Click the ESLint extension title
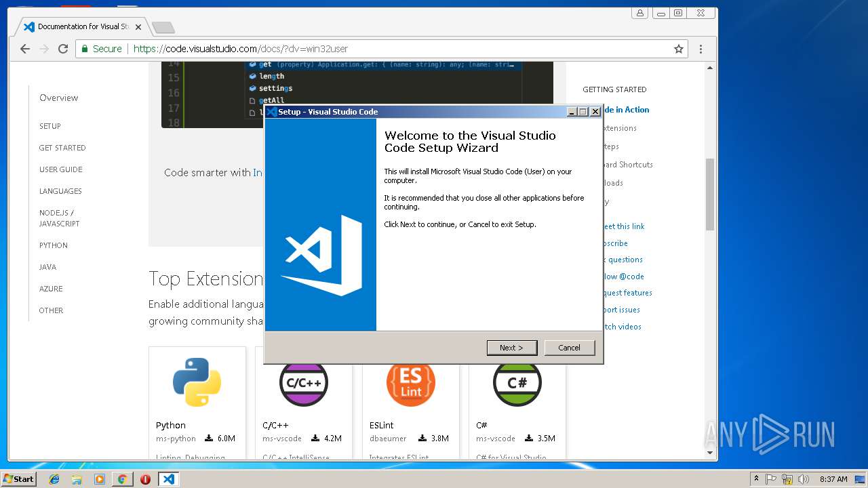868x488 pixels. point(382,426)
